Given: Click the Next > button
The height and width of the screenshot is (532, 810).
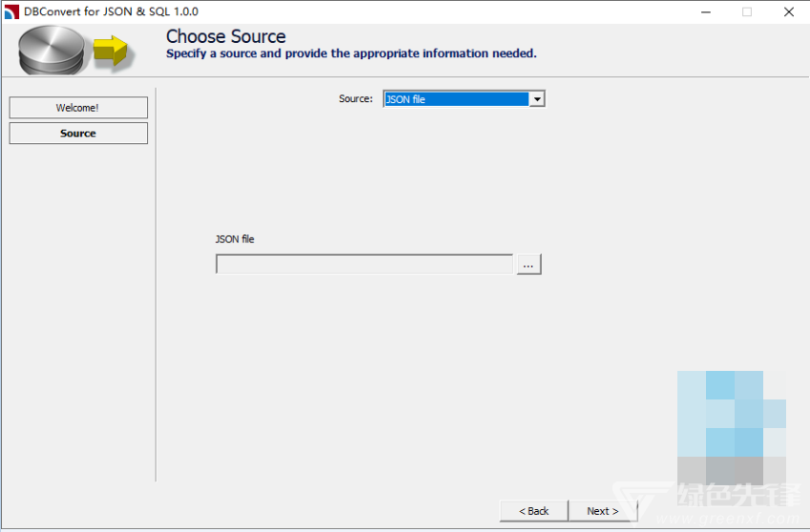Looking at the screenshot, I should pos(602,511).
